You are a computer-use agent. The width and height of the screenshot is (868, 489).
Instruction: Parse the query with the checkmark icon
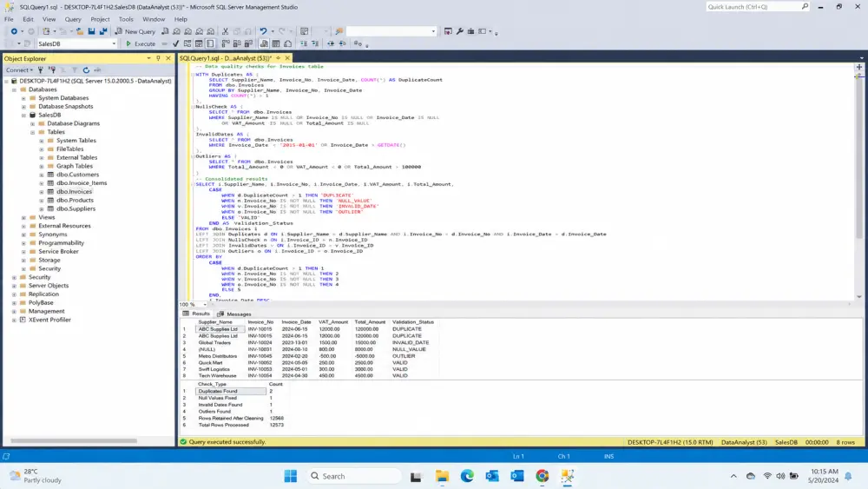point(176,43)
